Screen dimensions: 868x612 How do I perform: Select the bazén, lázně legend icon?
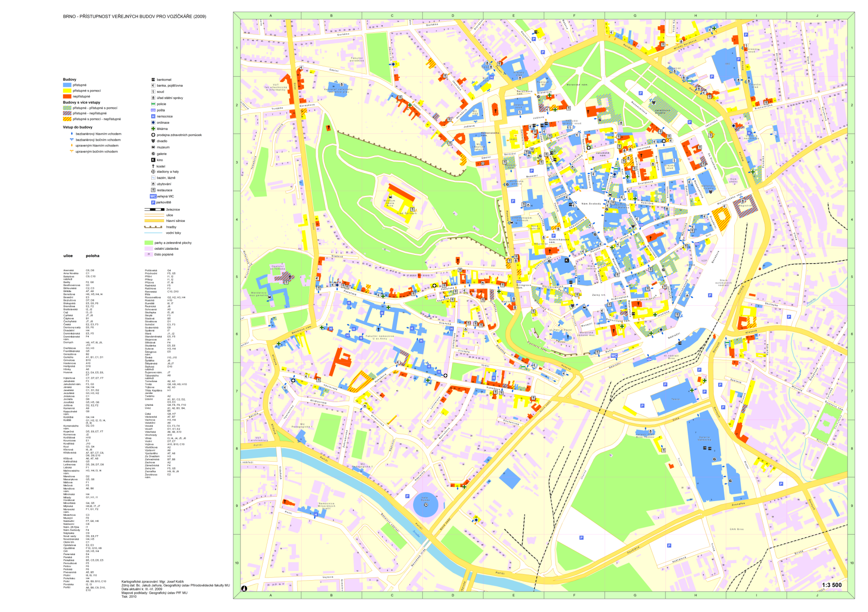click(x=153, y=178)
